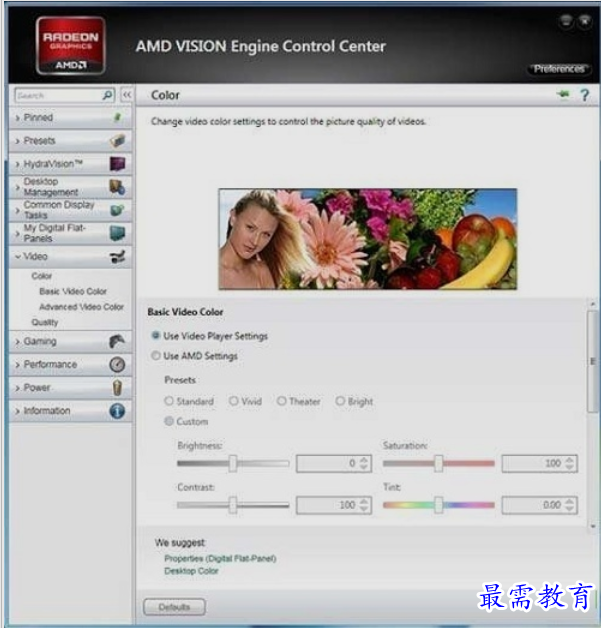Open Properties (Digital Flat-Panel) link

coord(220,558)
